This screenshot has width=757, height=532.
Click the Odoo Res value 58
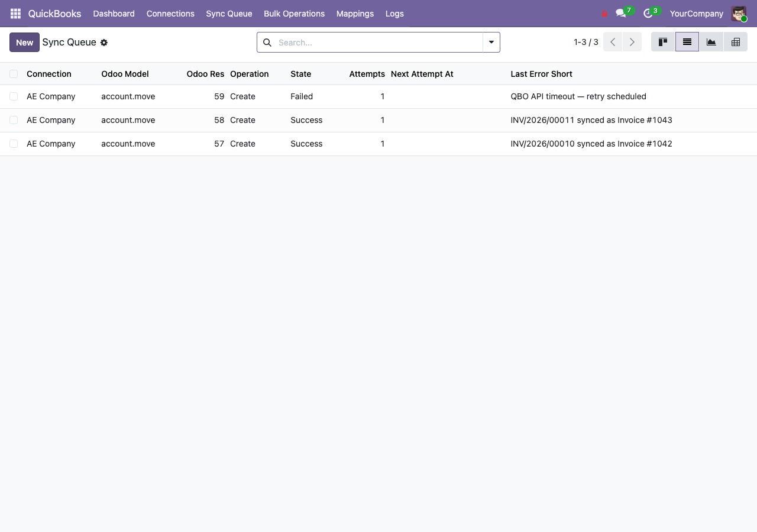219,120
